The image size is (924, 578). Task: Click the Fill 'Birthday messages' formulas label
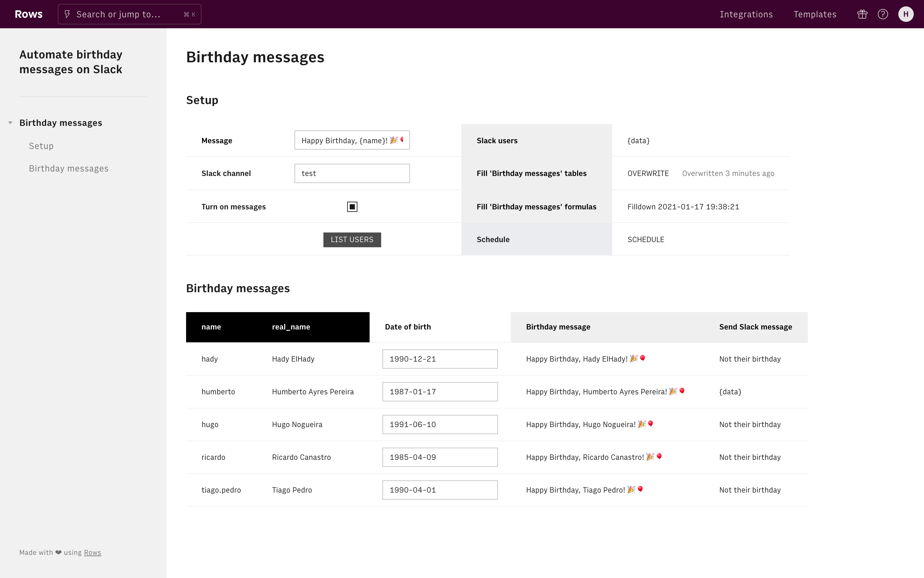[x=536, y=207]
